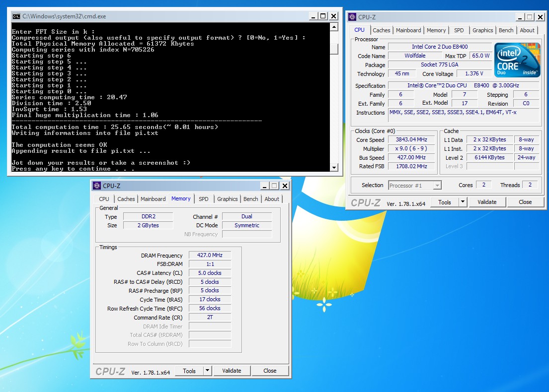Open the Mainboard tab in the Memory window
This screenshot has width=549, height=392.
153,199
